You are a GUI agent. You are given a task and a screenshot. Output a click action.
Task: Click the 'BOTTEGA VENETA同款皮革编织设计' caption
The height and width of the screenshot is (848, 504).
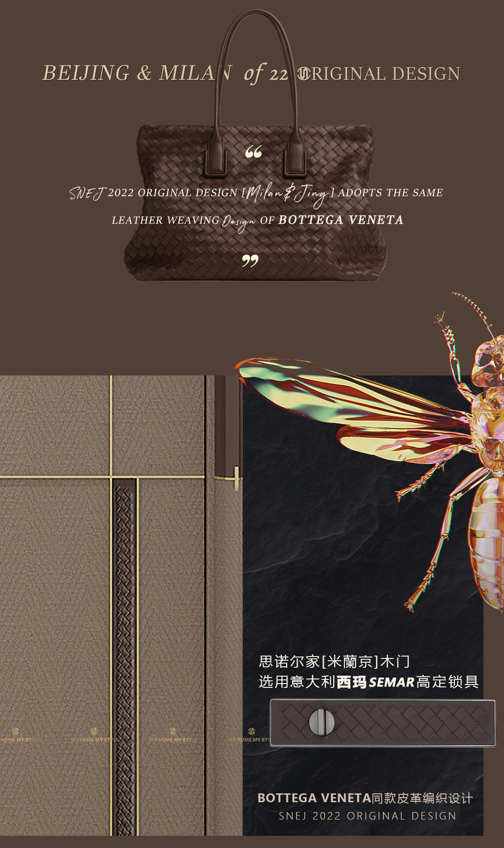[365, 799]
